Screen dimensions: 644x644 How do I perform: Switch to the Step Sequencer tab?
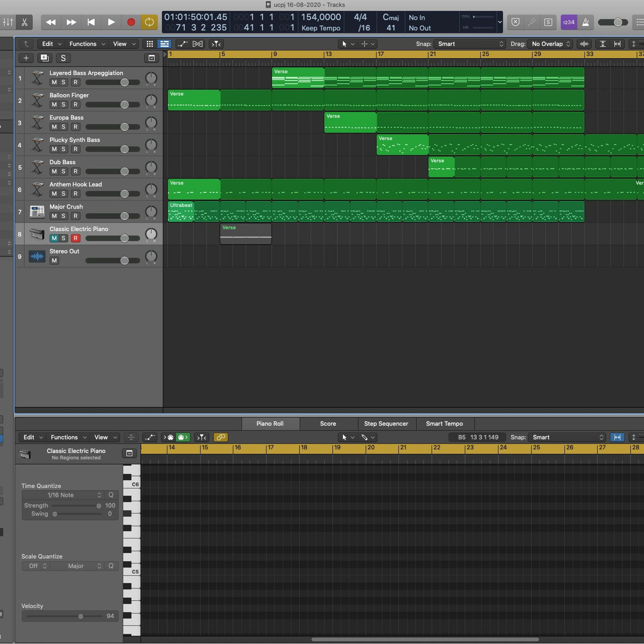[386, 424]
